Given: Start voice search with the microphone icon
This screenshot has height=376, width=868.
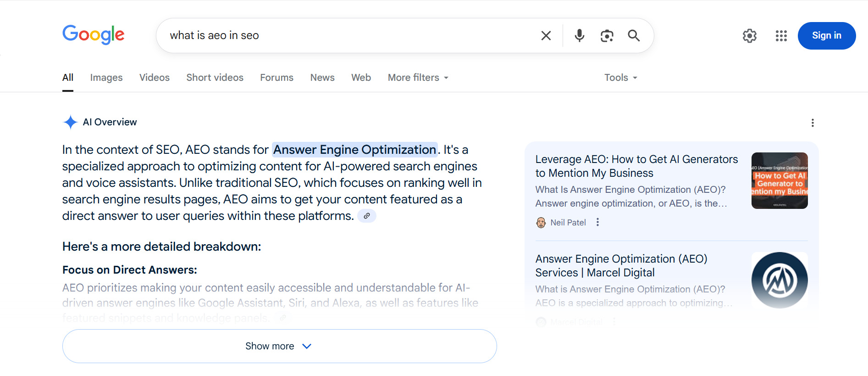Looking at the screenshot, I should click(580, 35).
